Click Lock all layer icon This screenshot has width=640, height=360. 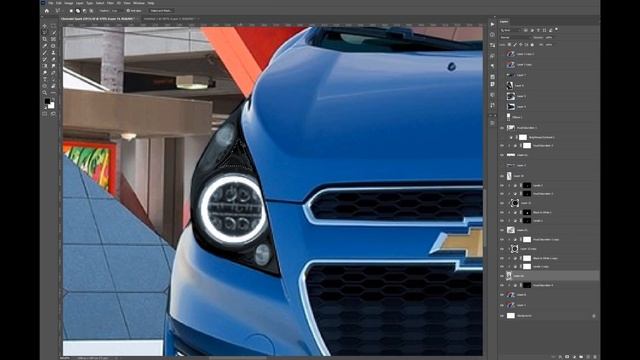(532, 44)
